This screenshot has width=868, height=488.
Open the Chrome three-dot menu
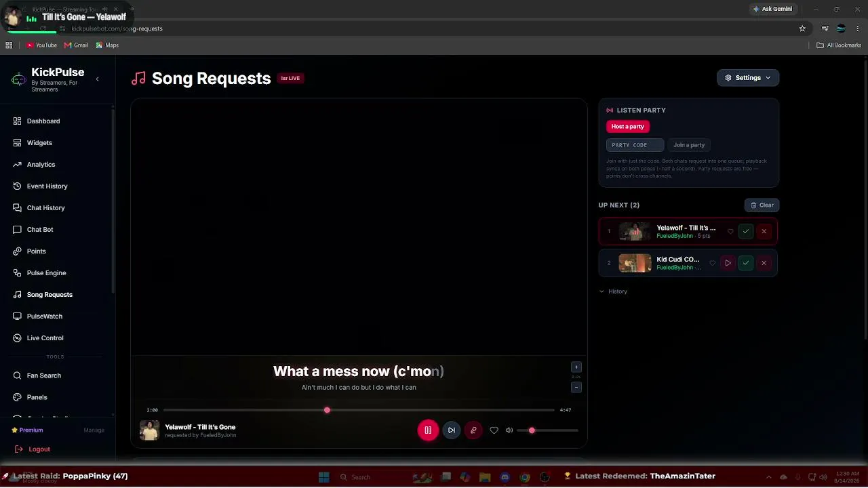(858, 28)
